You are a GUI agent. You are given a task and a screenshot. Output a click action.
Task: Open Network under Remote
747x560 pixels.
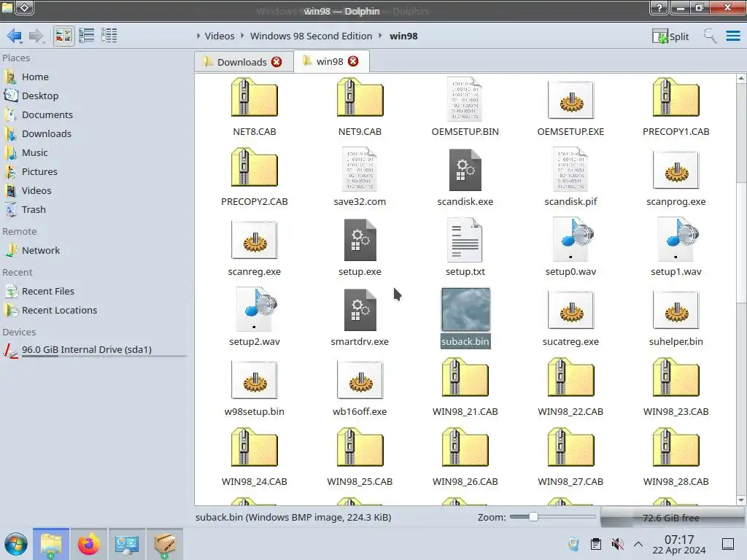point(41,251)
